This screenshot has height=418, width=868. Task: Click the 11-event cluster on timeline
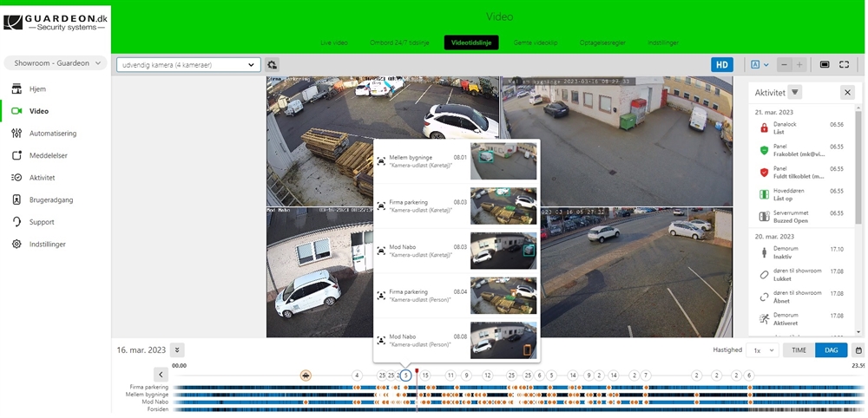tap(450, 376)
